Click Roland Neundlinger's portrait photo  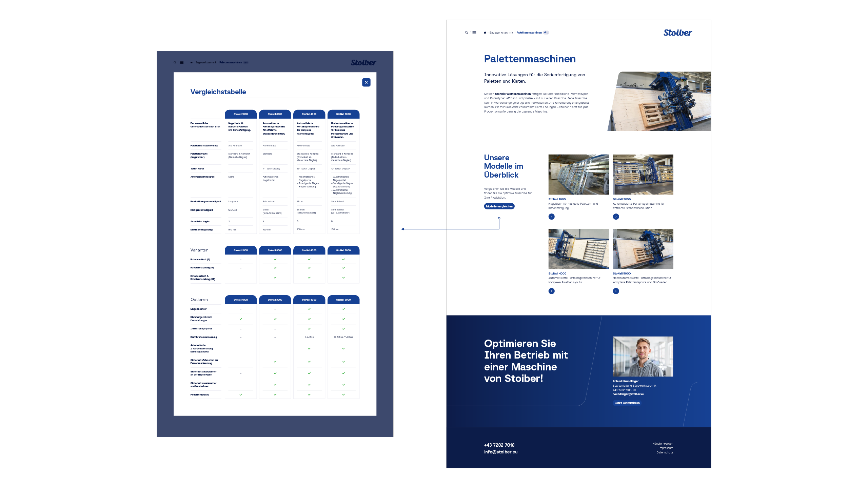(x=643, y=357)
